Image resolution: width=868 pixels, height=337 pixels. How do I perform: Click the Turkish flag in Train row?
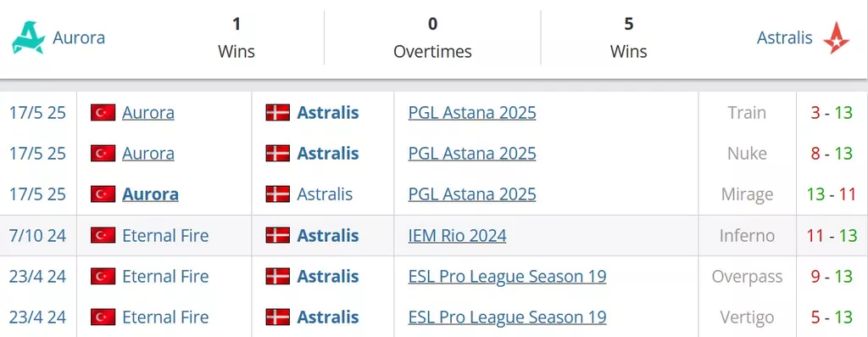103,113
